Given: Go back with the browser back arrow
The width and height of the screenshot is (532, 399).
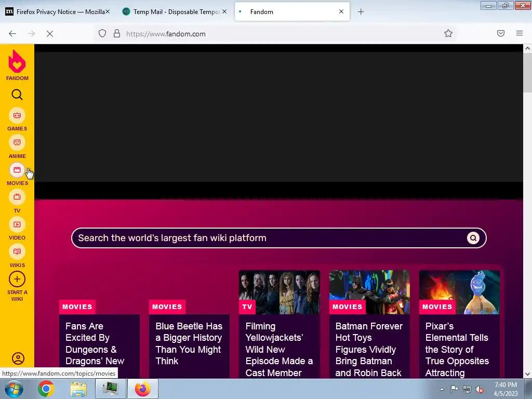Looking at the screenshot, I should coord(12,34).
